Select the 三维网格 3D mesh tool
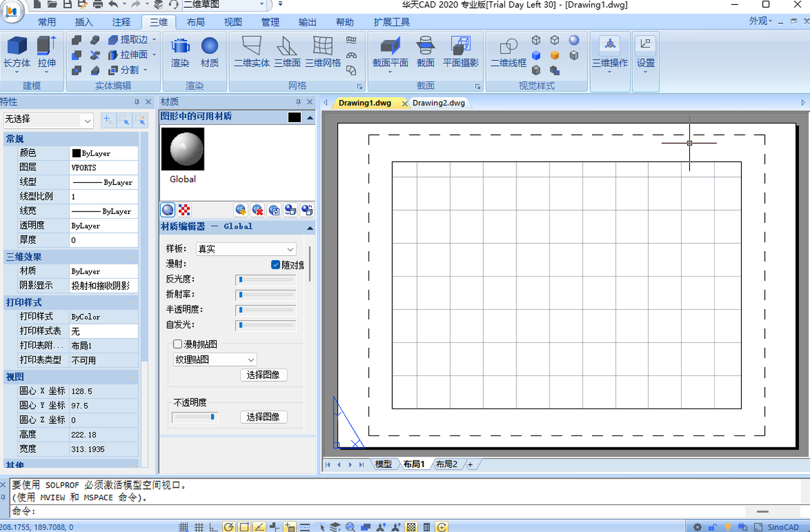Image resolution: width=810 pixels, height=532 pixels. tap(323, 52)
